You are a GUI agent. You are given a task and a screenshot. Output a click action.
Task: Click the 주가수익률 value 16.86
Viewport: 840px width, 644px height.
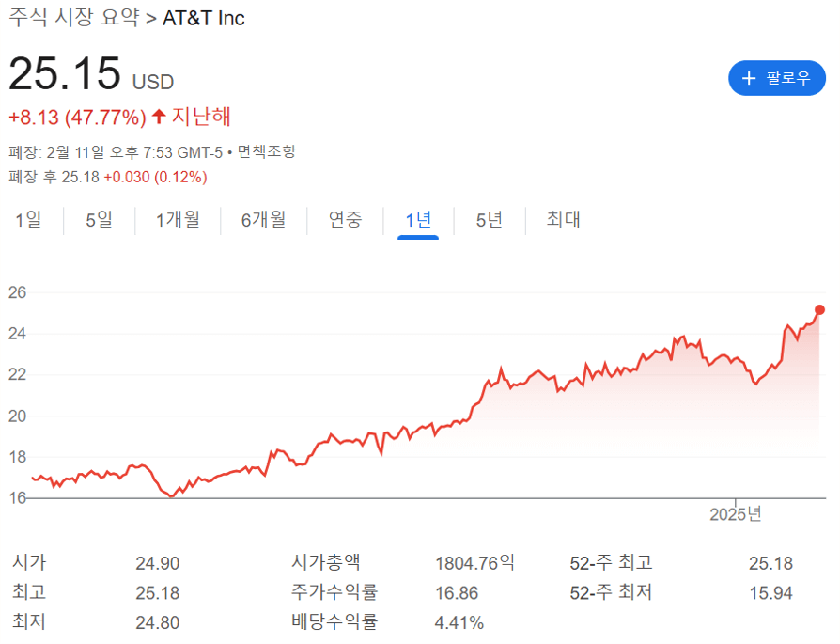point(457,593)
